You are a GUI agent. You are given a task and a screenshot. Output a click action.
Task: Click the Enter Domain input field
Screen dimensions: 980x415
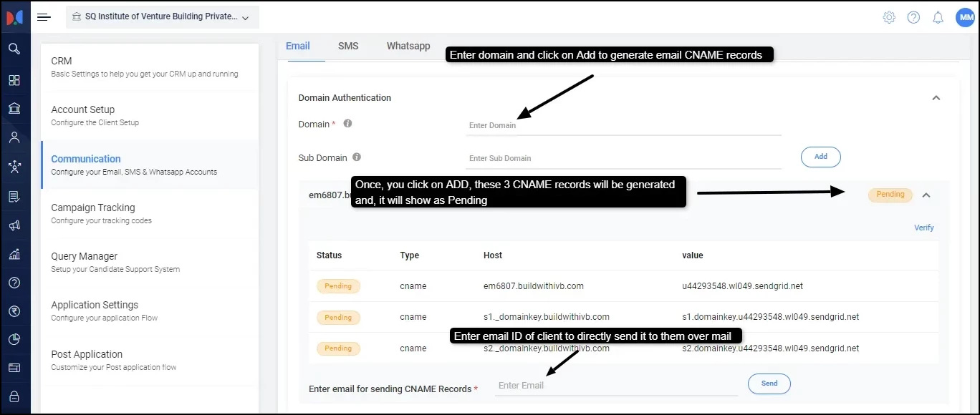point(622,125)
